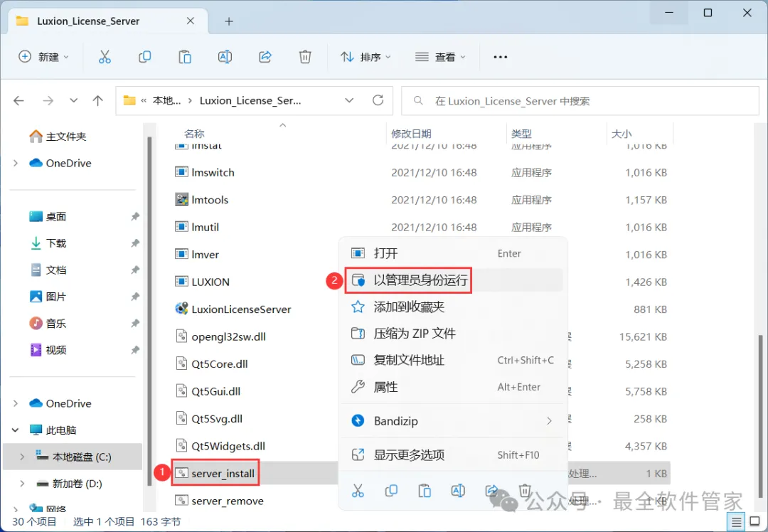This screenshot has width=768, height=532.
Task: Open the 排序 sort dropdown
Action: (x=366, y=57)
